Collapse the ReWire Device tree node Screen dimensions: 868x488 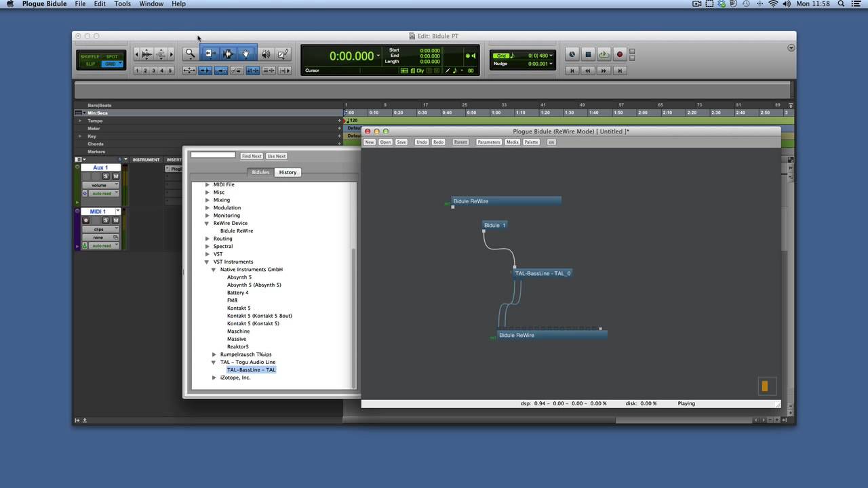[208, 223]
